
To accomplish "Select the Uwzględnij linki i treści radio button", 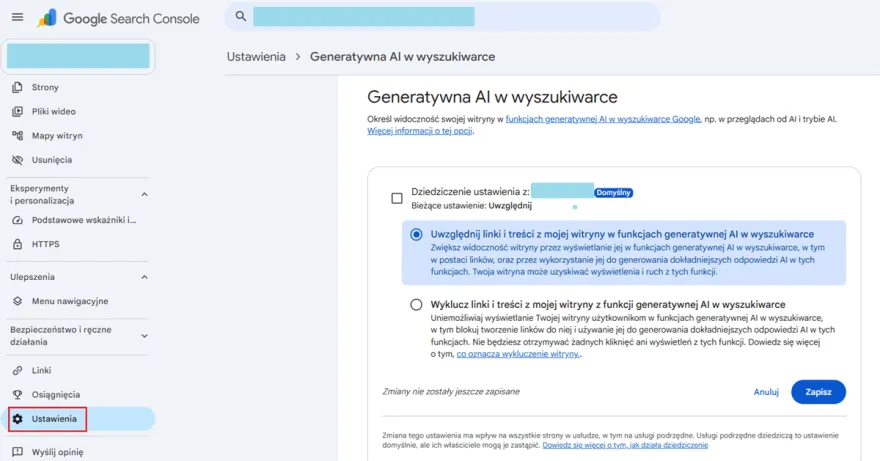I will point(416,234).
